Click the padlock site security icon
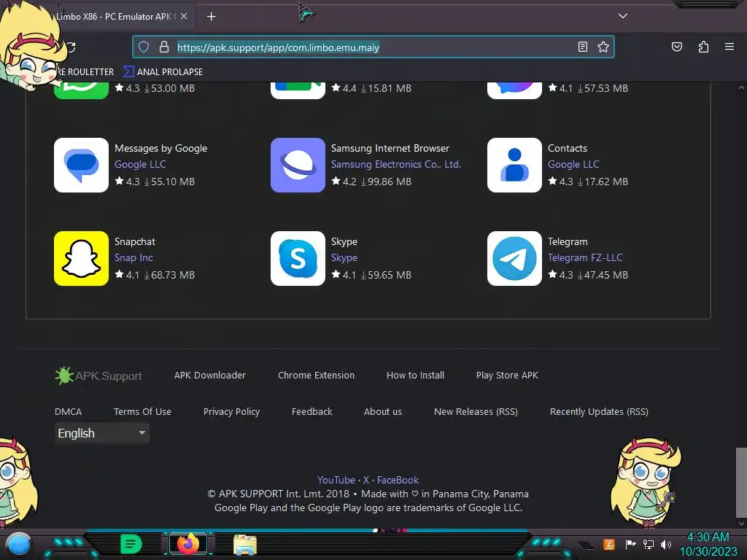This screenshot has height=560, width=747. pyautogui.click(x=164, y=47)
